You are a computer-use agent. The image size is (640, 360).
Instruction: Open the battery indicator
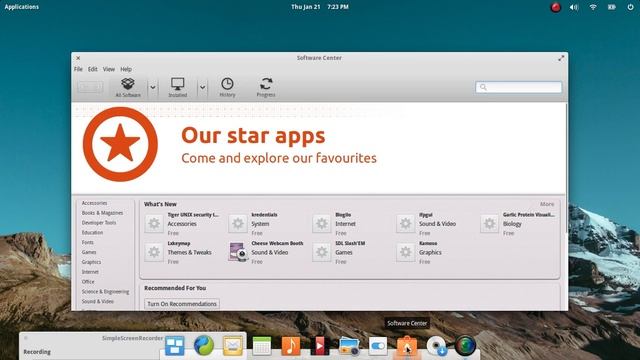point(611,7)
